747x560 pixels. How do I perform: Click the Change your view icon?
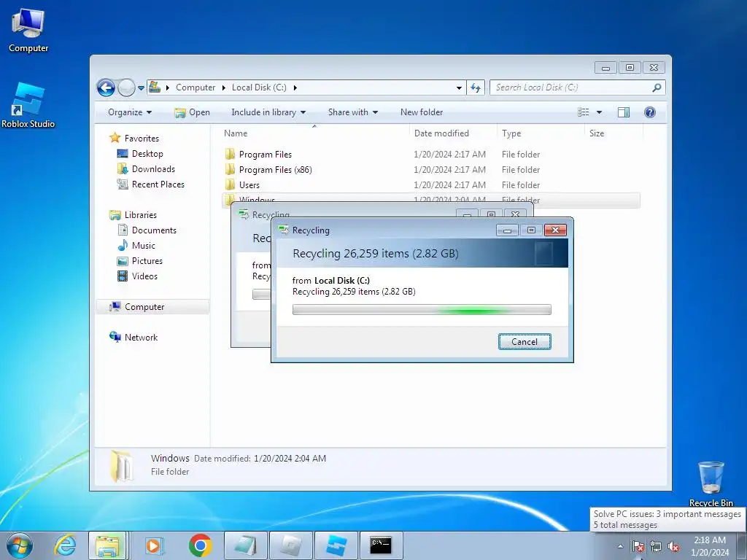[583, 112]
